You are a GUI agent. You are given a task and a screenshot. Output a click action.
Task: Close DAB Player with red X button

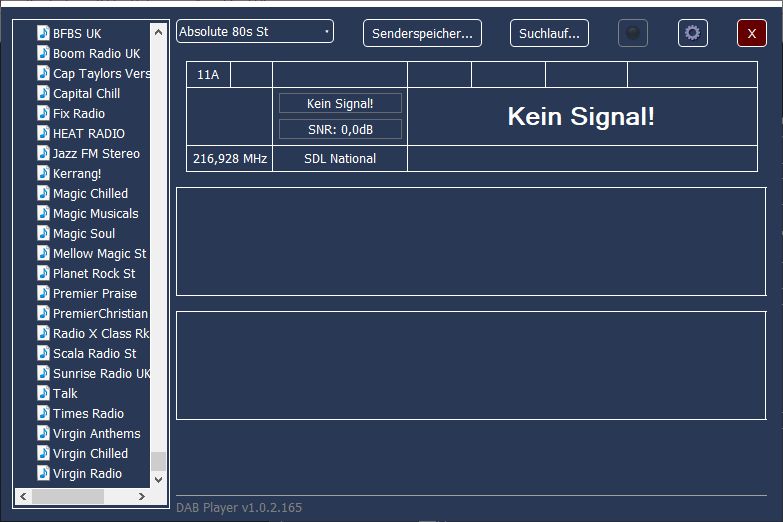(752, 33)
